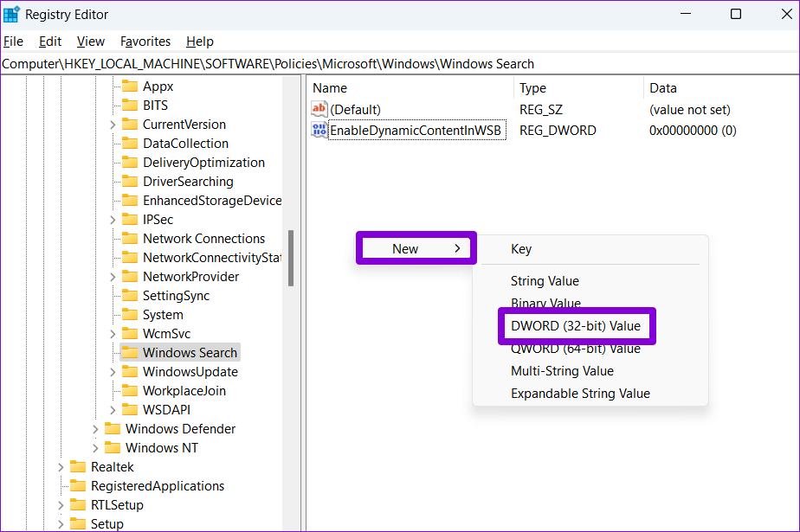Click the EnableDynamicContentInWSB DWORD icon

[319, 131]
